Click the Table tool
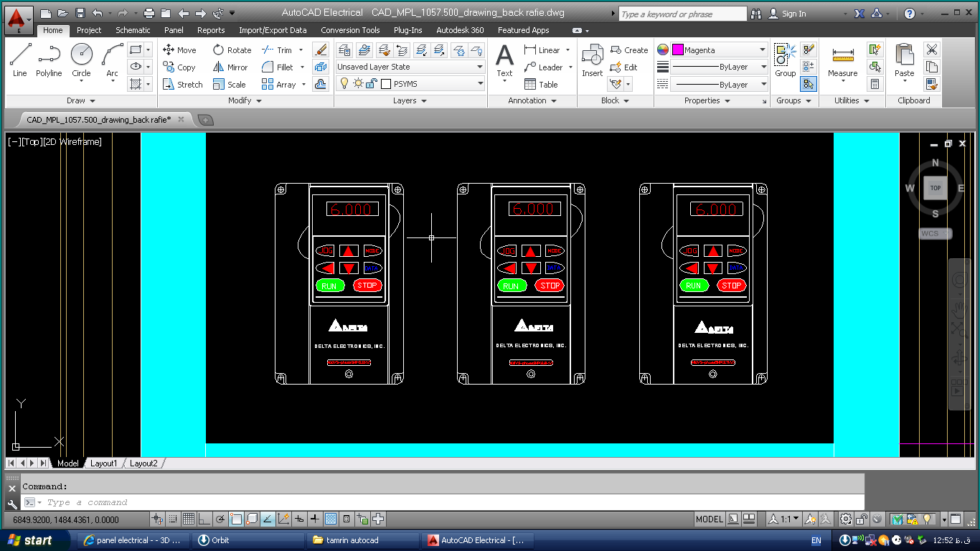Screen dimensions: 980x551 pos(541,85)
